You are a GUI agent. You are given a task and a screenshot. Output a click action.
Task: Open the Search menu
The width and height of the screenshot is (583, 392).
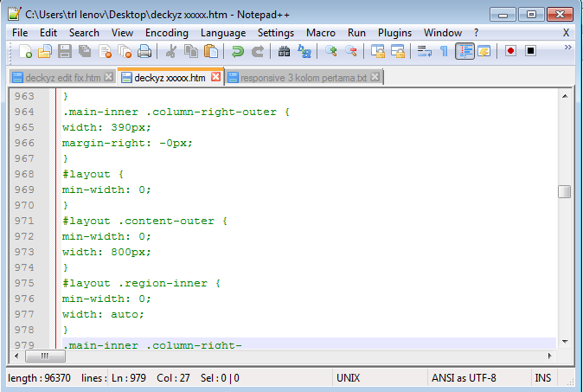pyautogui.click(x=84, y=33)
